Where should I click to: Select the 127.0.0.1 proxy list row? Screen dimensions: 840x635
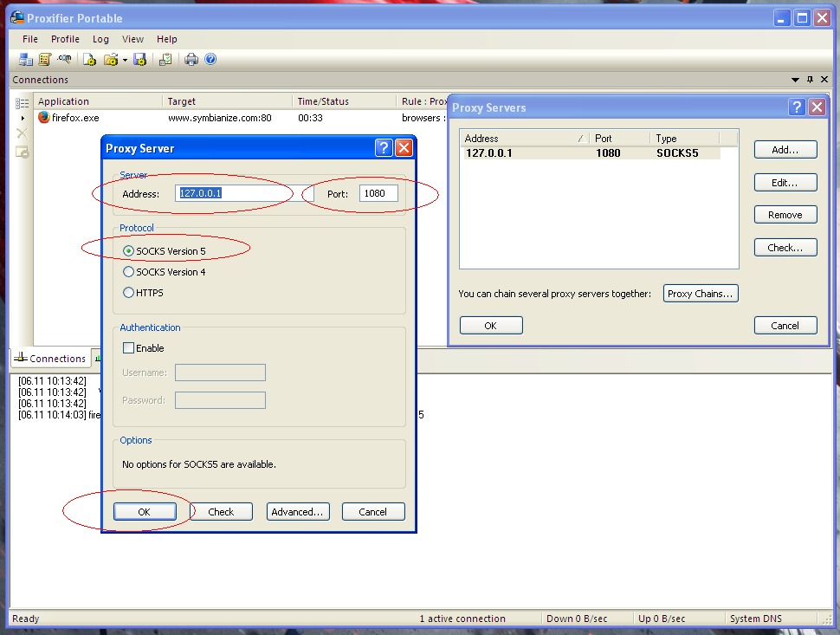pyautogui.click(x=591, y=153)
